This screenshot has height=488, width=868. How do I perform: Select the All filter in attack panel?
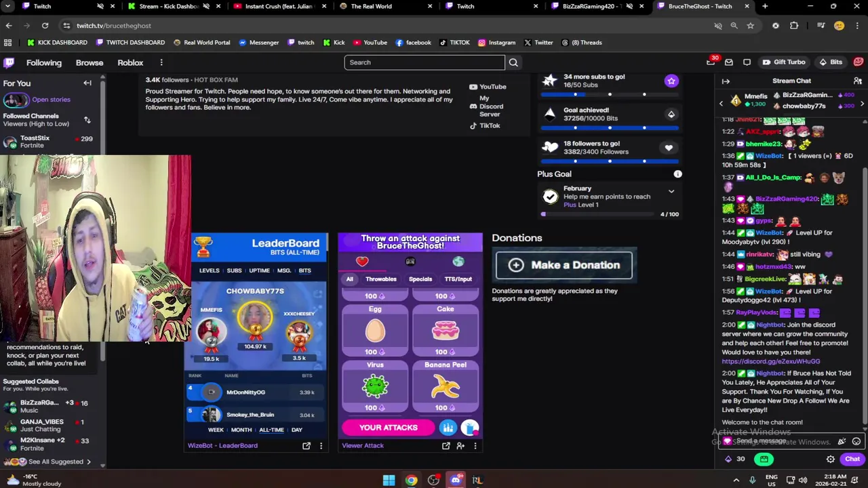(x=350, y=279)
